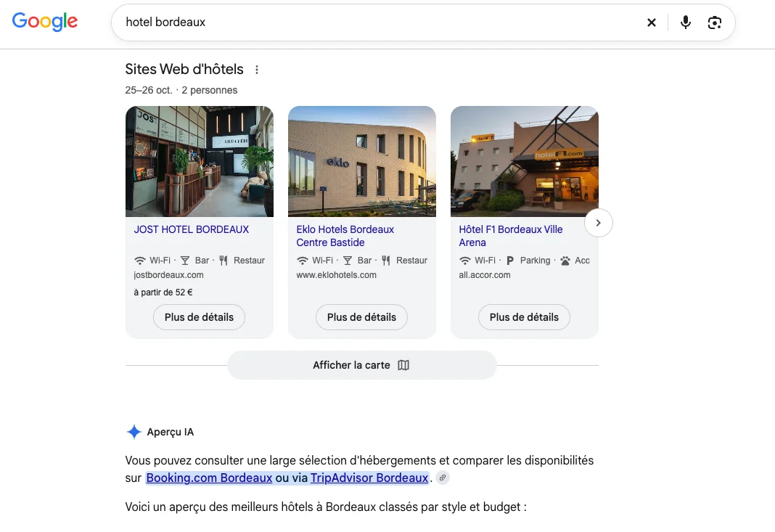
Task: Open Eklo Hotels Bordeaux Centre Bastide link
Action: pos(345,236)
